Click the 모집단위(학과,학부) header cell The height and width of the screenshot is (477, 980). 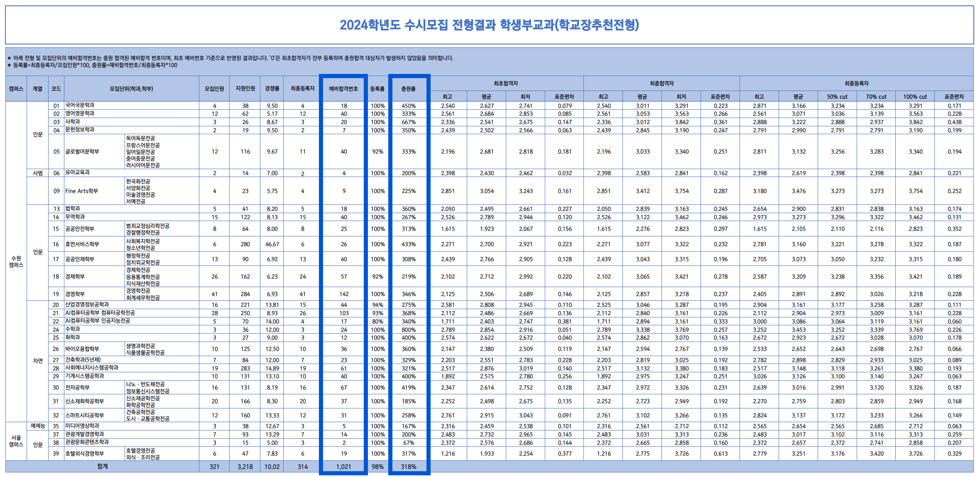(131, 88)
